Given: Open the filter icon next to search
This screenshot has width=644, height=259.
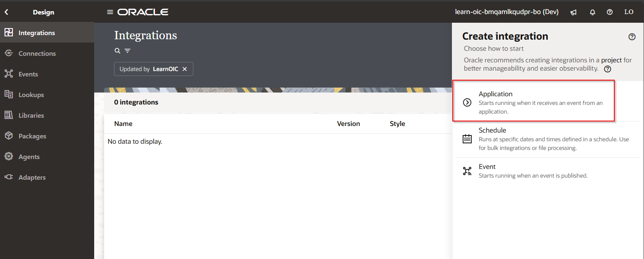Looking at the screenshot, I should (x=128, y=51).
